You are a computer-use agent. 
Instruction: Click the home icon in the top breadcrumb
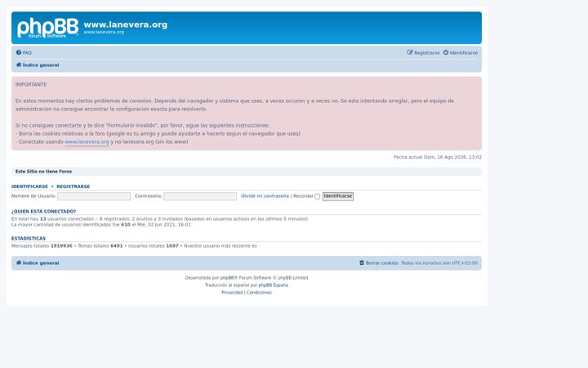point(18,65)
